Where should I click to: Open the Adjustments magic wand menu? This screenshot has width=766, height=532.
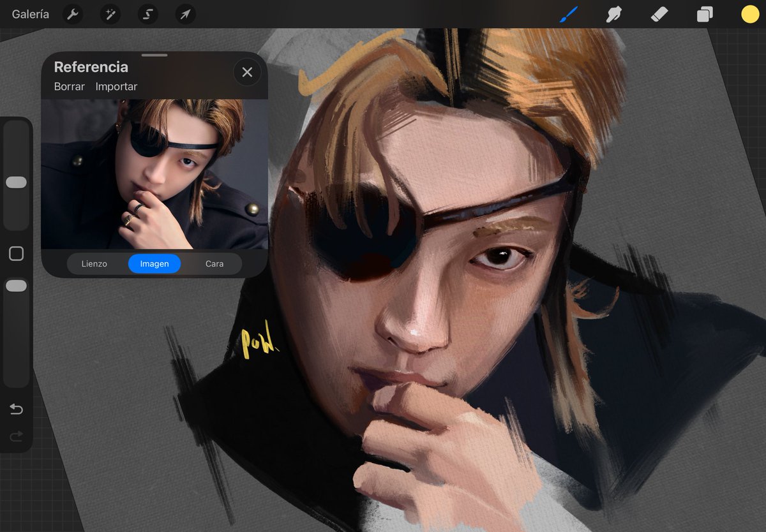pos(110,14)
